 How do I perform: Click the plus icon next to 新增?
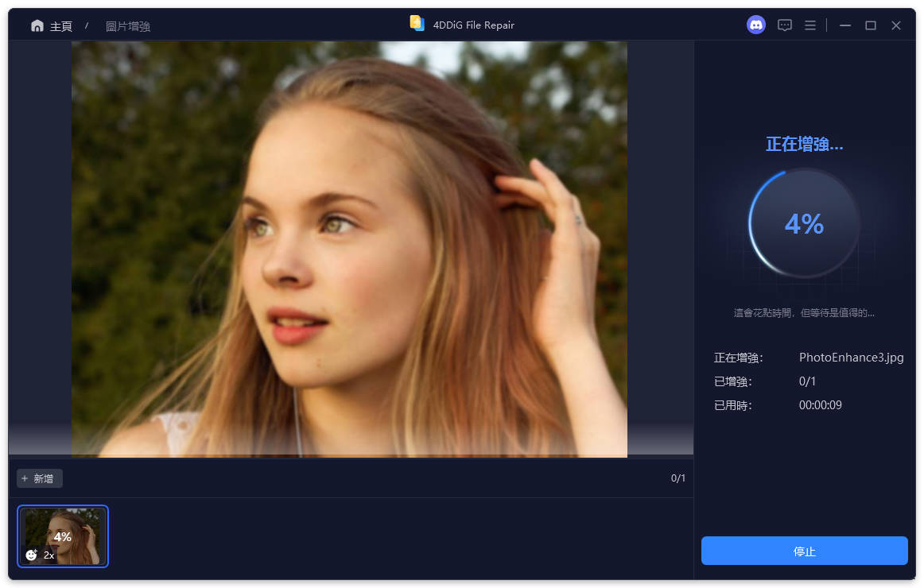coord(26,478)
